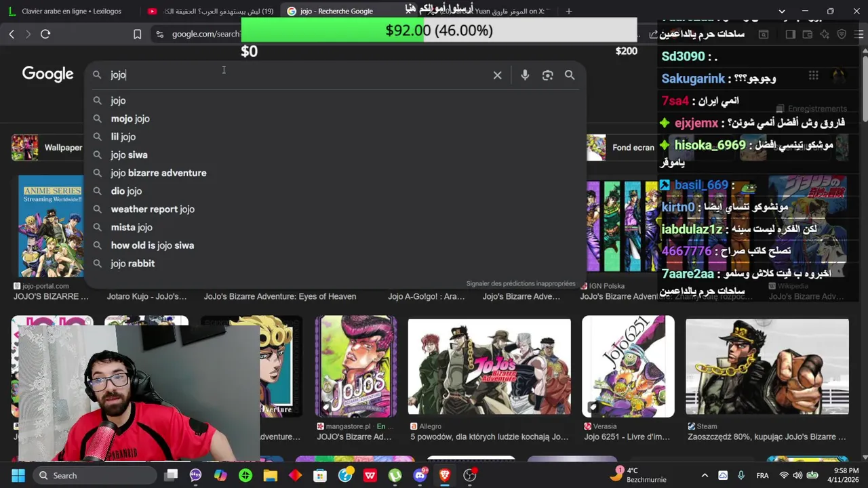Screen dimensions: 868x488
Task: Open the JoJo's Anime Series poster thumbnail
Action: (x=51, y=226)
